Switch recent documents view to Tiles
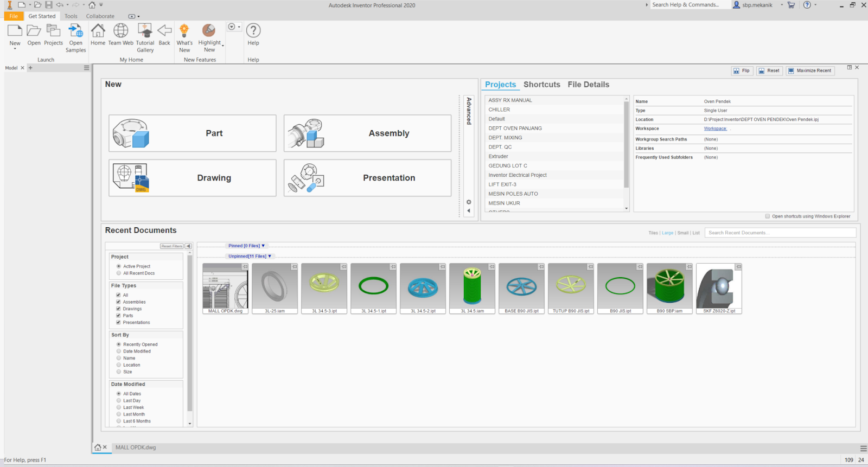 pyautogui.click(x=653, y=233)
